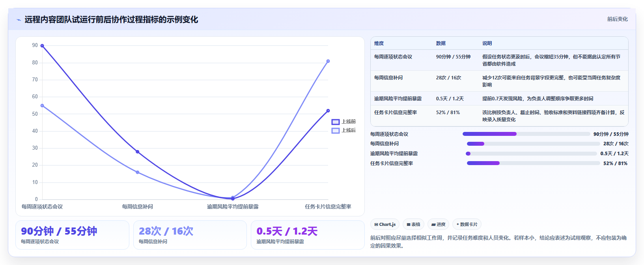Click the note starting 假设任务状态更及时后

coord(551,60)
